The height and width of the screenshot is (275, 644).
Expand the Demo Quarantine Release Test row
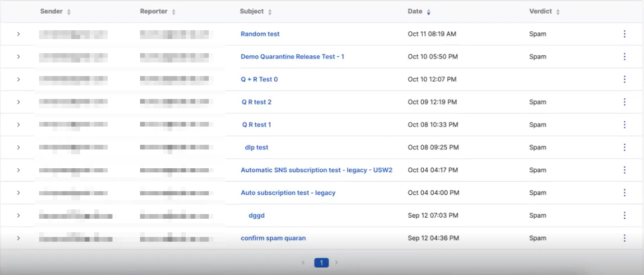pyautogui.click(x=18, y=57)
